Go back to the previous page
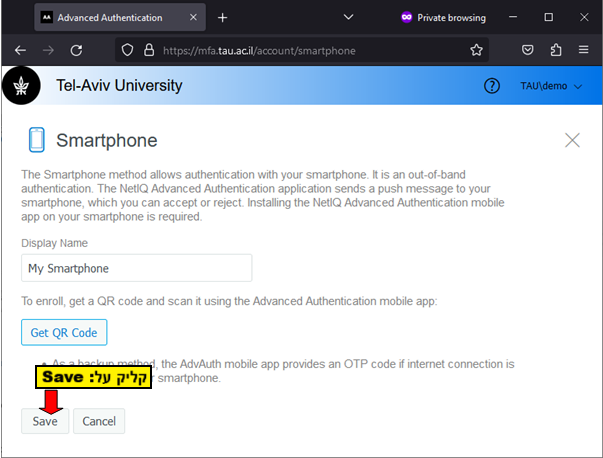 (20, 50)
